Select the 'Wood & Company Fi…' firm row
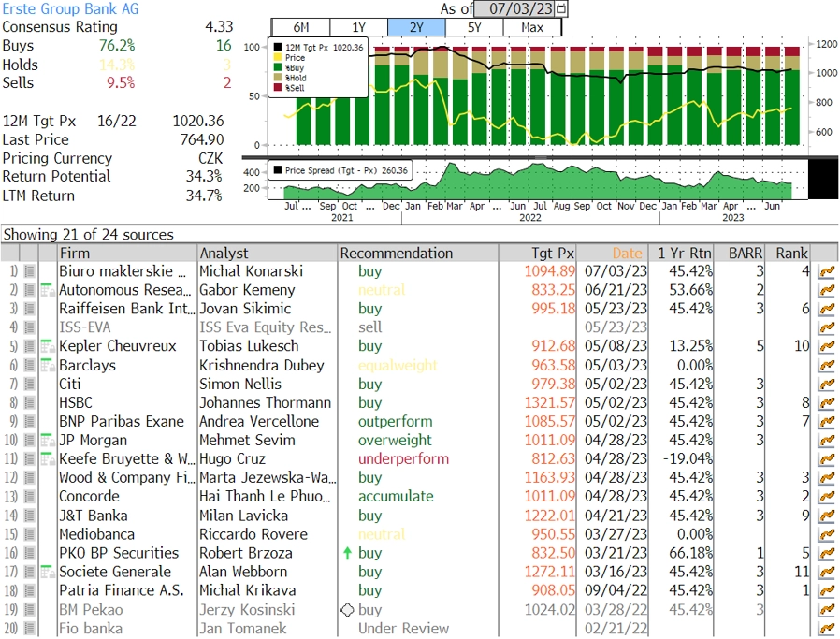Viewport: 840px width, 639px height. (127, 478)
